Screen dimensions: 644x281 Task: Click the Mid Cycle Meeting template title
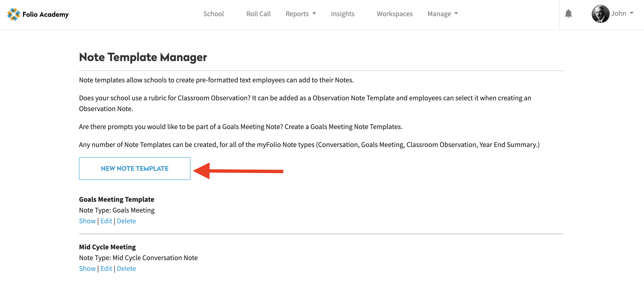click(107, 247)
